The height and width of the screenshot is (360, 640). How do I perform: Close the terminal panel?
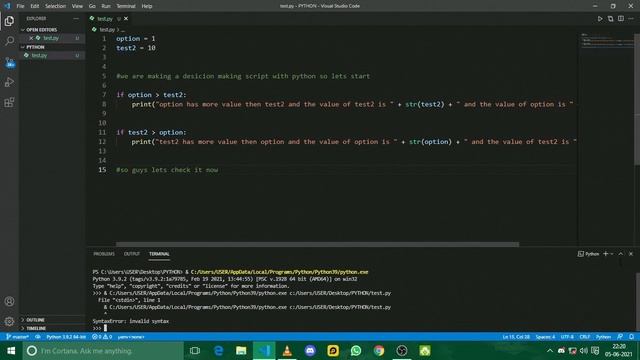point(631,254)
